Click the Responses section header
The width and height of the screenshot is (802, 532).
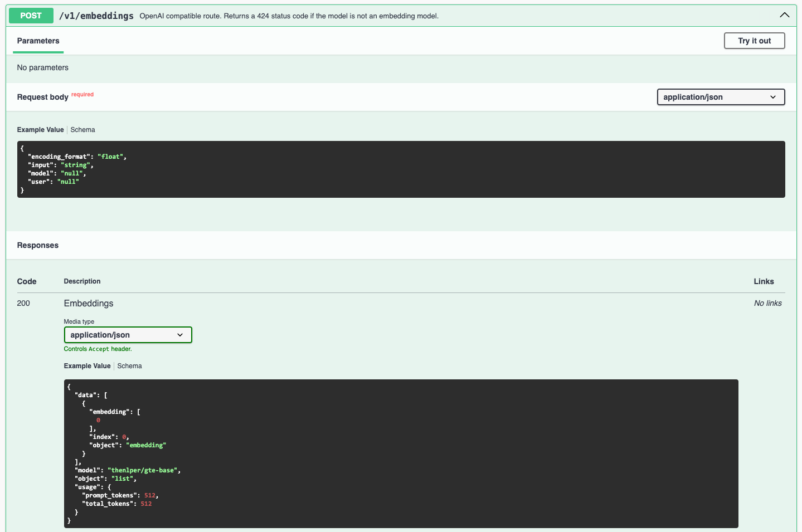click(x=38, y=245)
